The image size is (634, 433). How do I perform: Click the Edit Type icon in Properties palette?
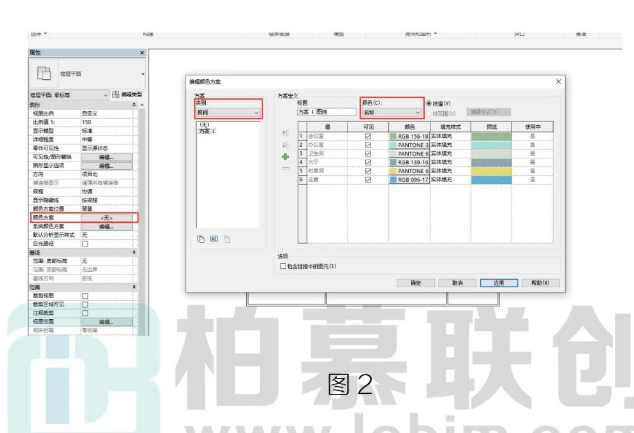point(116,95)
